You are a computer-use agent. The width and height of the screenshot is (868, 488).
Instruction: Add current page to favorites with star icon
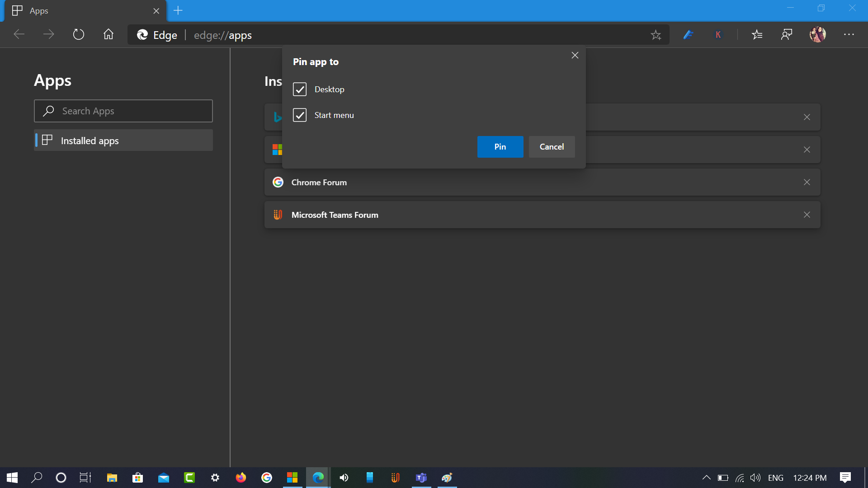[656, 34]
